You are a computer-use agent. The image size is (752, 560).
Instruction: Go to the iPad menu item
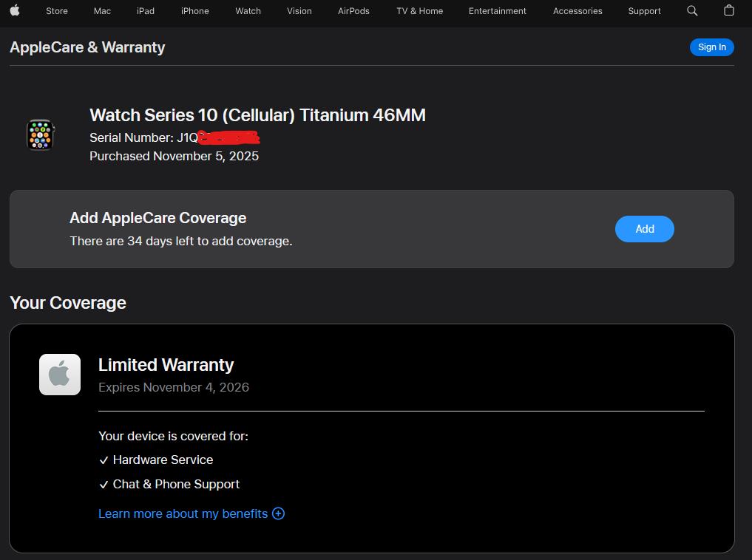pyautogui.click(x=146, y=11)
